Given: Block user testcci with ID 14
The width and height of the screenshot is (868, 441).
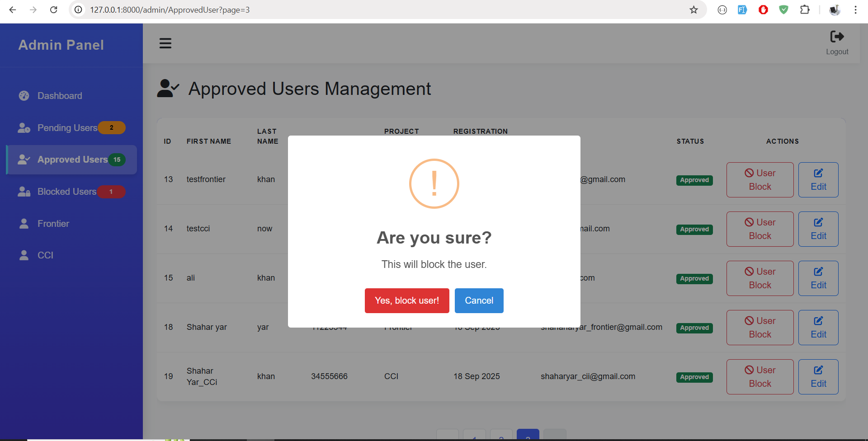Looking at the screenshot, I should 759,229.
